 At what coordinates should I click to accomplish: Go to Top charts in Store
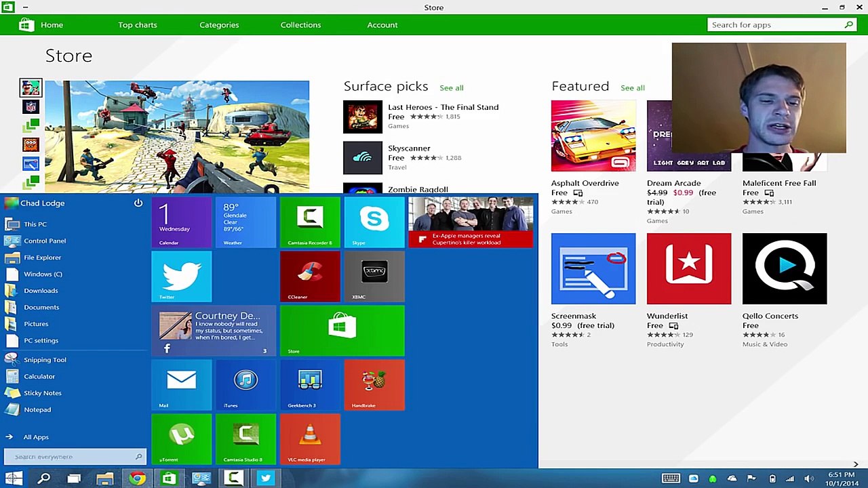coord(138,25)
